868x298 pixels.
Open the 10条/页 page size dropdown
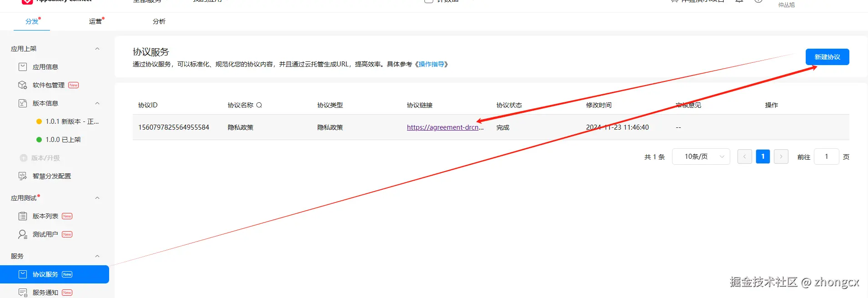pos(701,157)
